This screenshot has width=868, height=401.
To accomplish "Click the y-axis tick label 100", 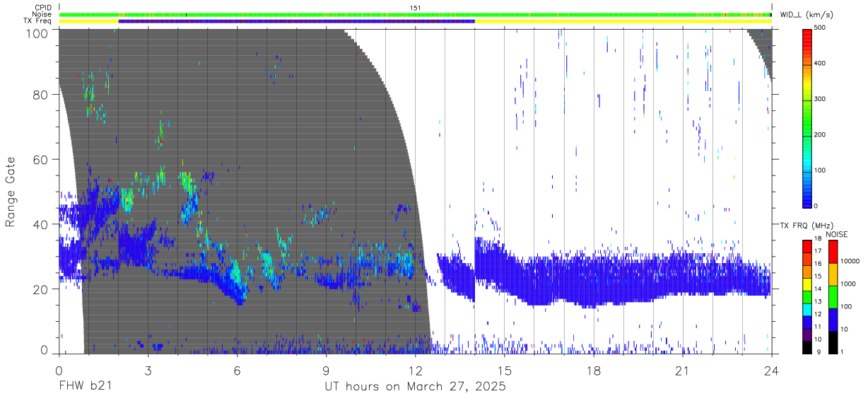I will [36, 33].
